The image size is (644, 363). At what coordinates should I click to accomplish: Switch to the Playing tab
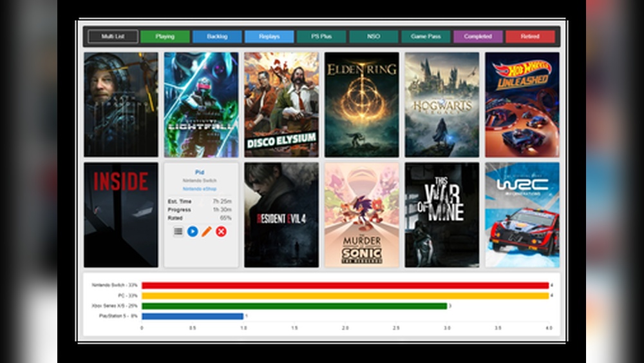(x=165, y=37)
